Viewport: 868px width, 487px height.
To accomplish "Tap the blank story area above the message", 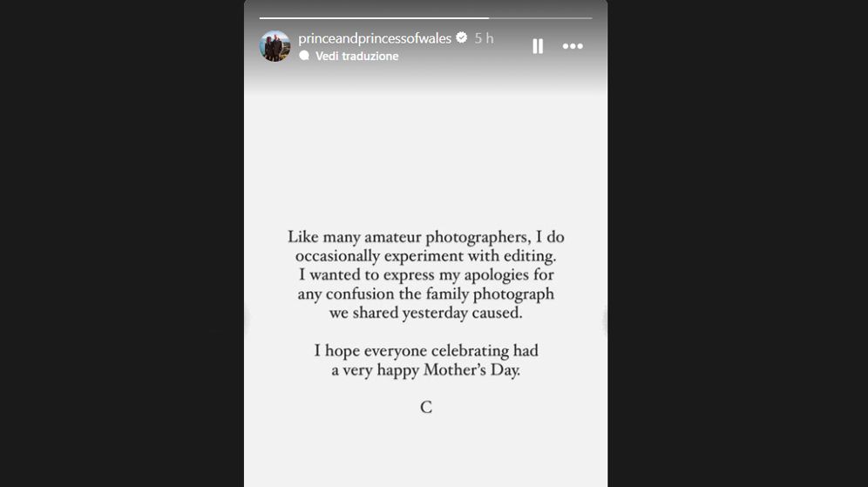I will click(426, 157).
